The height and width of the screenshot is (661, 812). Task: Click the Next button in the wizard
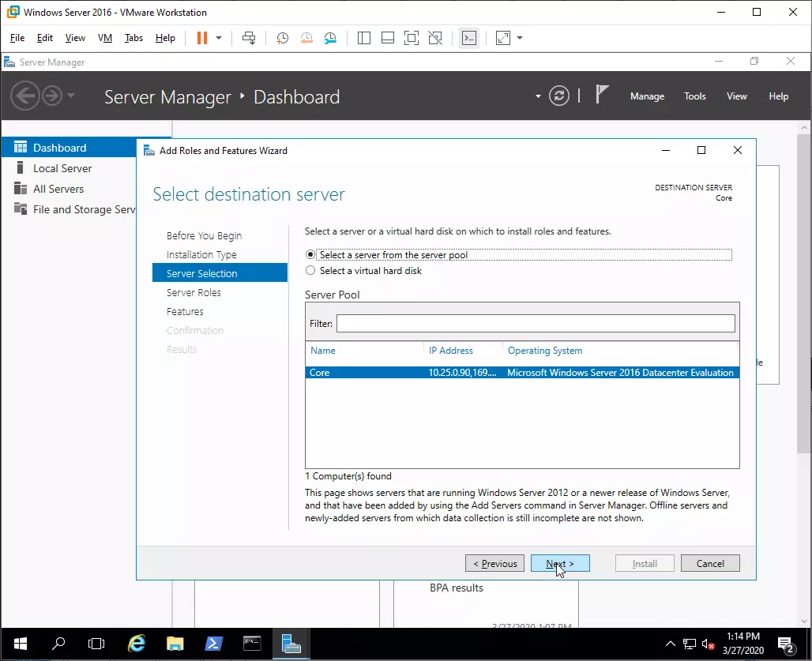[560, 564]
